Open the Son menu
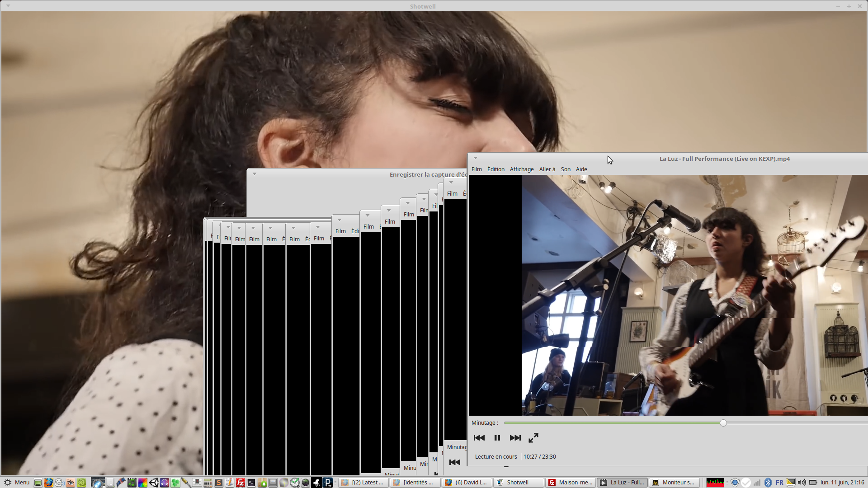 (x=565, y=169)
